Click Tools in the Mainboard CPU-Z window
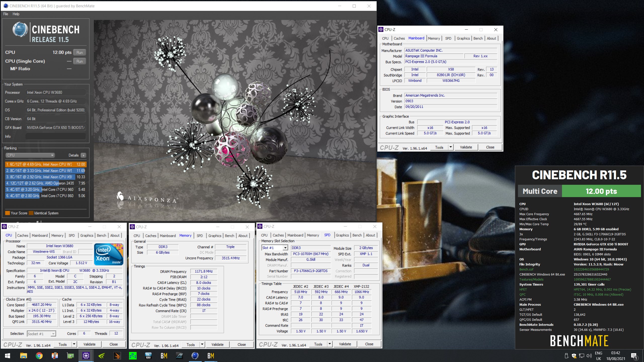The image size is (644, 362). pos(439,147)
